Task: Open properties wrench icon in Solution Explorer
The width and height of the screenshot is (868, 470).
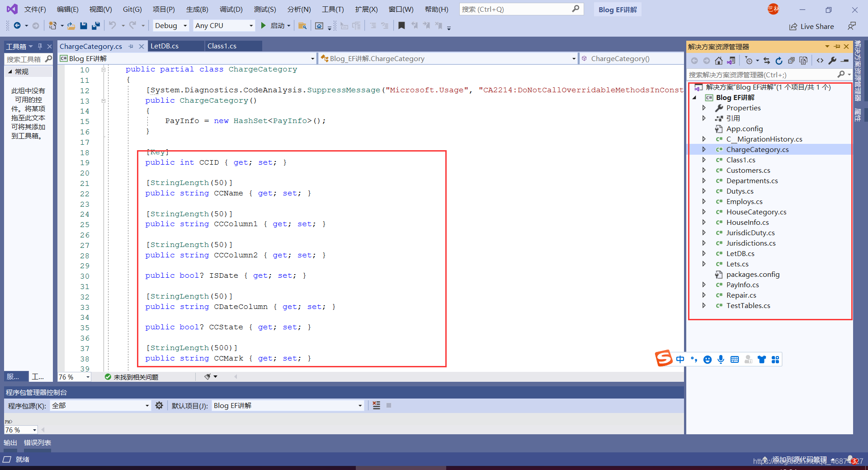Action: [x=832, y=61]
